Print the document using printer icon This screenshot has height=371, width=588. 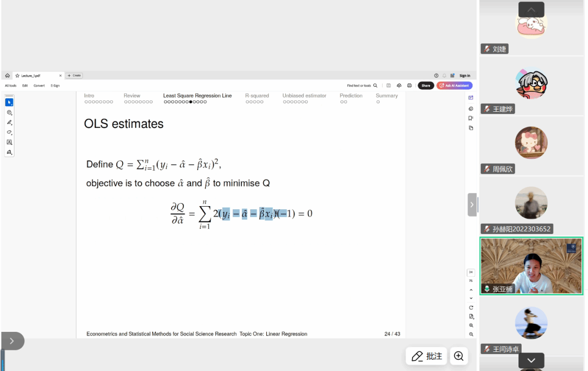pos(409,86)
